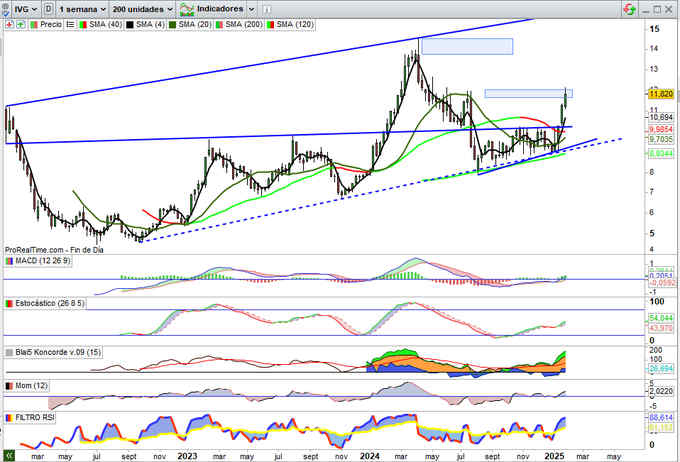Click the Estocástico (26 8 5) indicator label
Screen dimensions: 680x462
point(44,302)
